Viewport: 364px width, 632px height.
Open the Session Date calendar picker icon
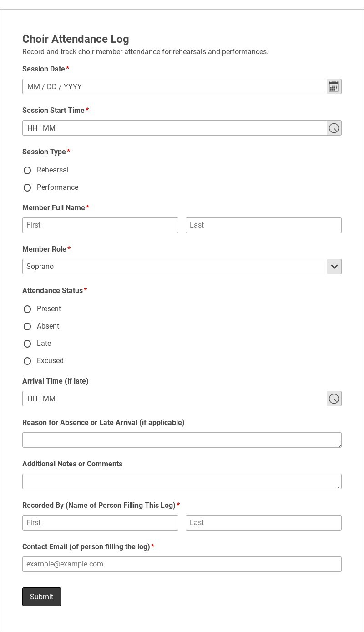[x=334, y=86]
